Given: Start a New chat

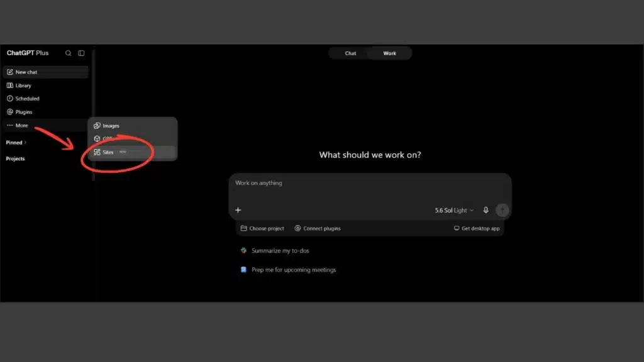Looking at the screenshot, I should (x=45, y=72).
